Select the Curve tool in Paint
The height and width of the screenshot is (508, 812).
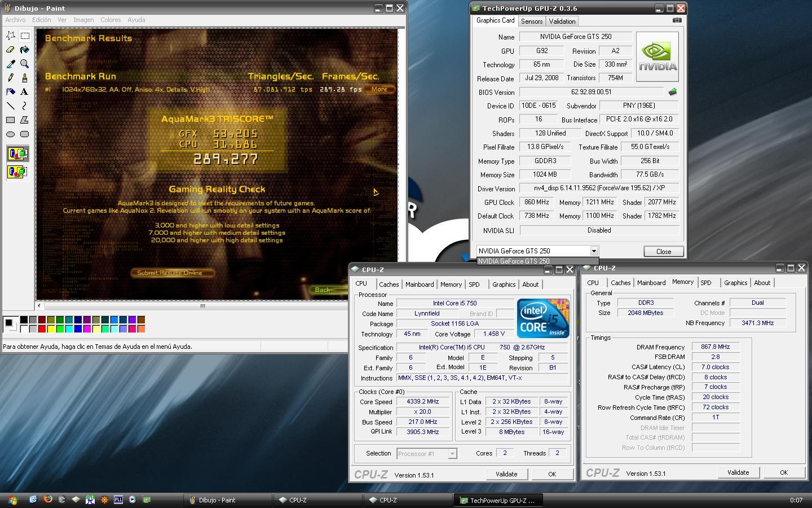pos(25,106)
